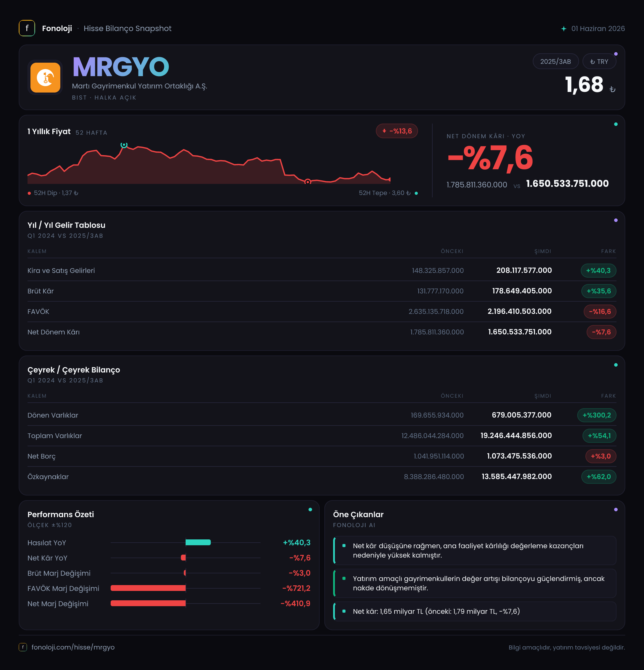Image resolution: width=644 pixels, height=670 pixels.
Task: Click the Hasılat YoY green bar
Action: [x=198, y=542]
